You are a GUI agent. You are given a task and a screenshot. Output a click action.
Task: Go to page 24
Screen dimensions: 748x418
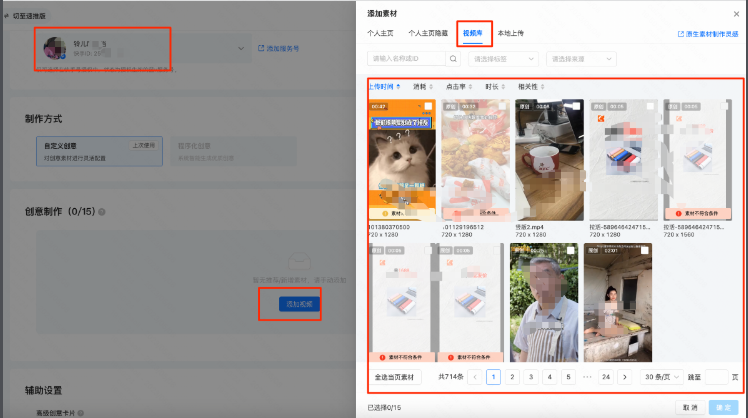tap(606, 377)
